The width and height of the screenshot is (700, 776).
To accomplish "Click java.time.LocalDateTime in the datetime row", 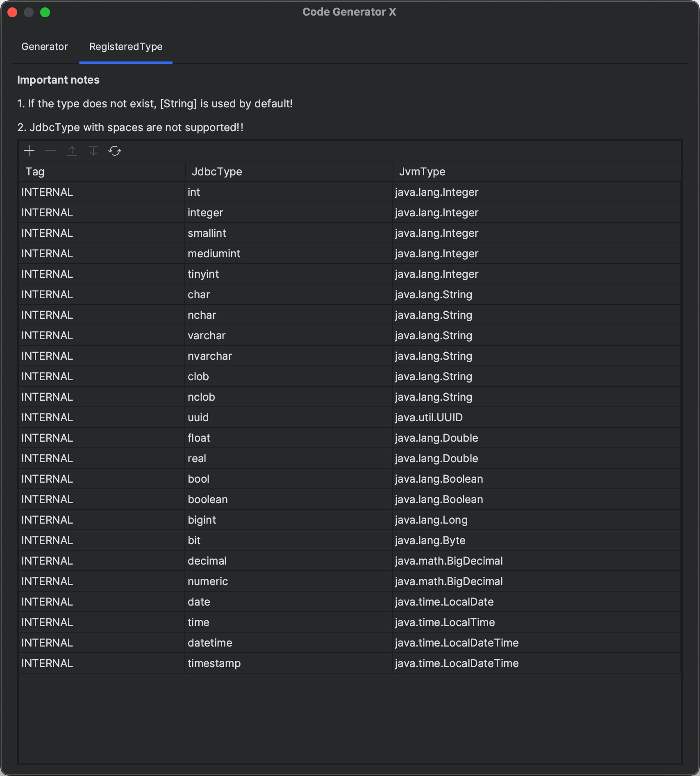I will tap(536, 643).
